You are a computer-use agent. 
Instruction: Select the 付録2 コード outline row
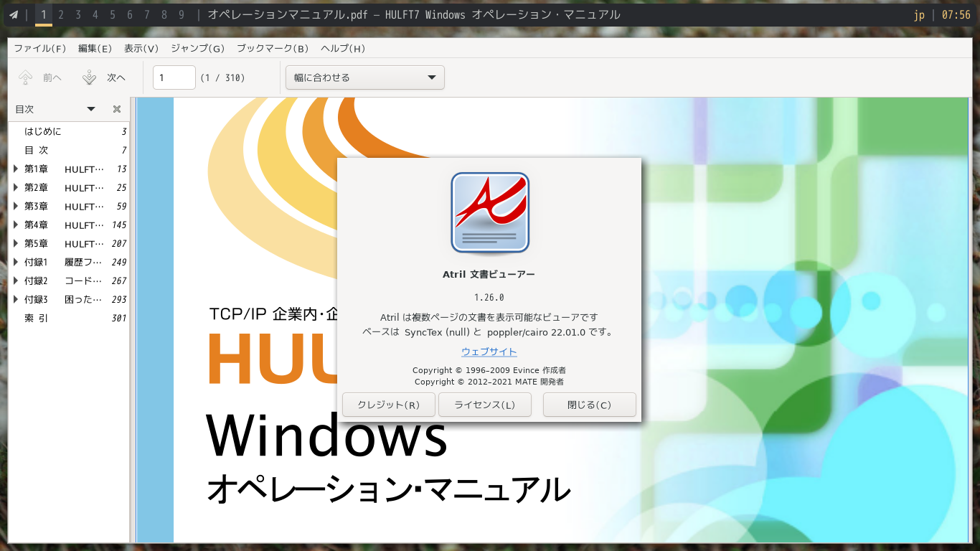point(70,281)
